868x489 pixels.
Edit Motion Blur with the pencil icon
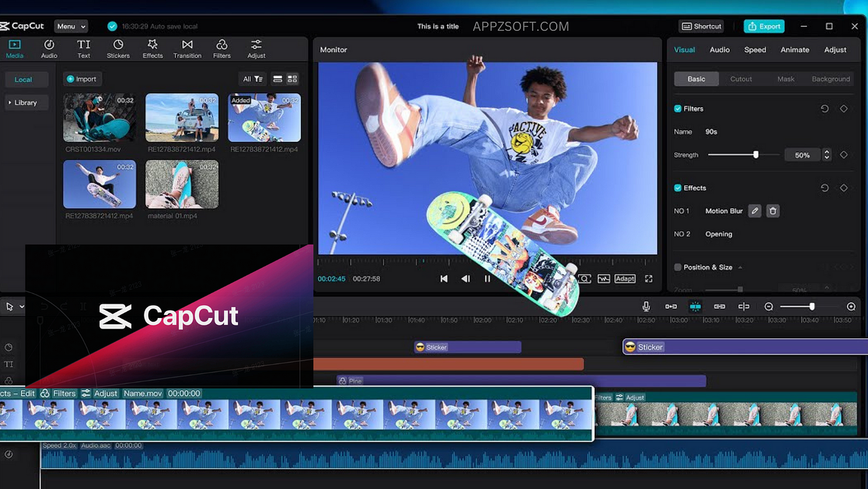click(x=755, y=211)
